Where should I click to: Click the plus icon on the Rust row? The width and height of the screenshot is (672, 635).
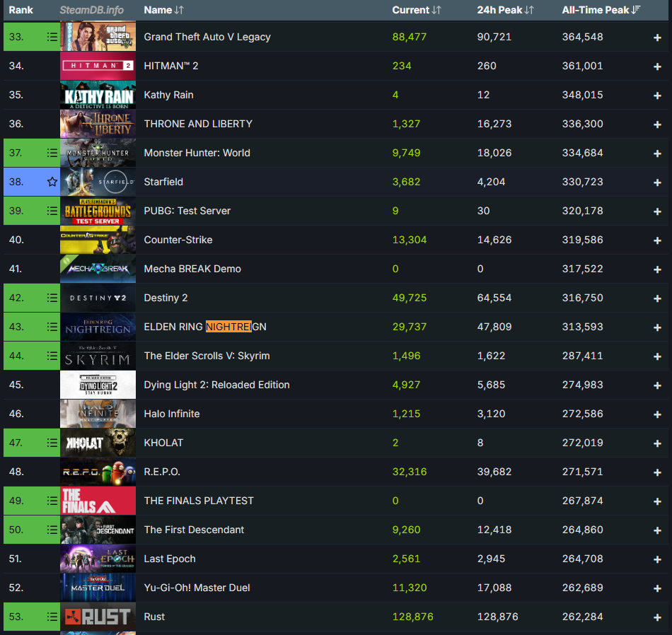click(x=657, y=617)
